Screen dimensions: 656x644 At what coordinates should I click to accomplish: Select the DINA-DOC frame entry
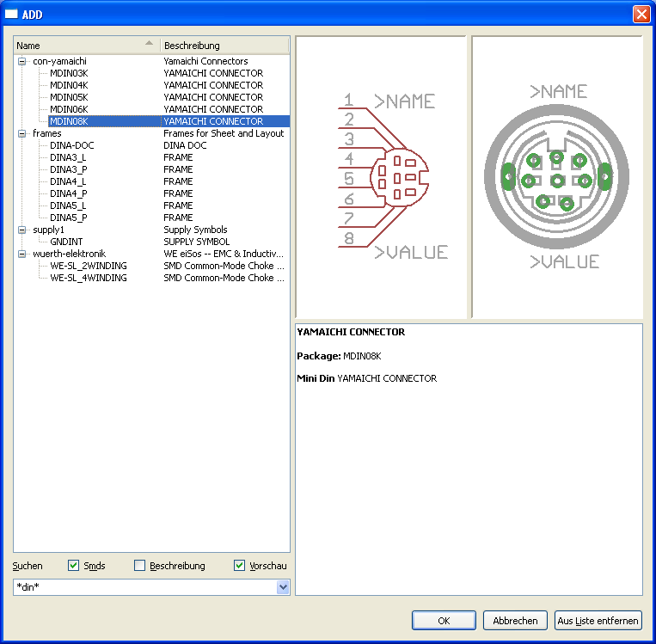pos(72,145)
